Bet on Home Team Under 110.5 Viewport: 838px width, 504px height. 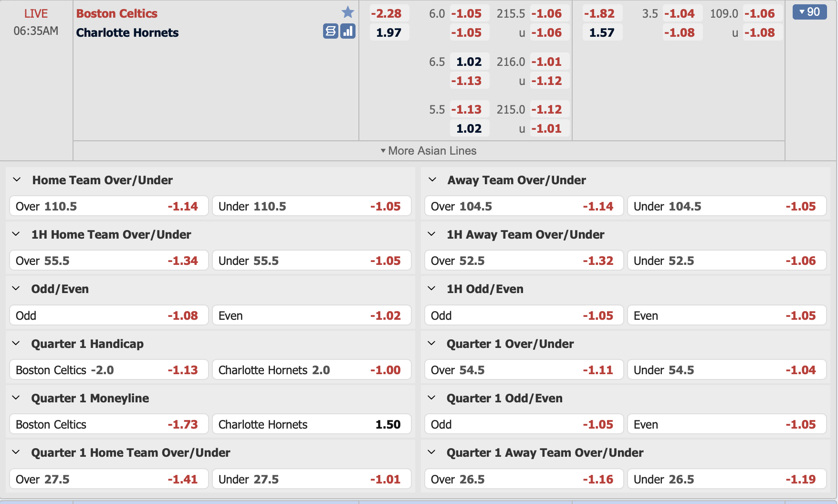[312, 206]
